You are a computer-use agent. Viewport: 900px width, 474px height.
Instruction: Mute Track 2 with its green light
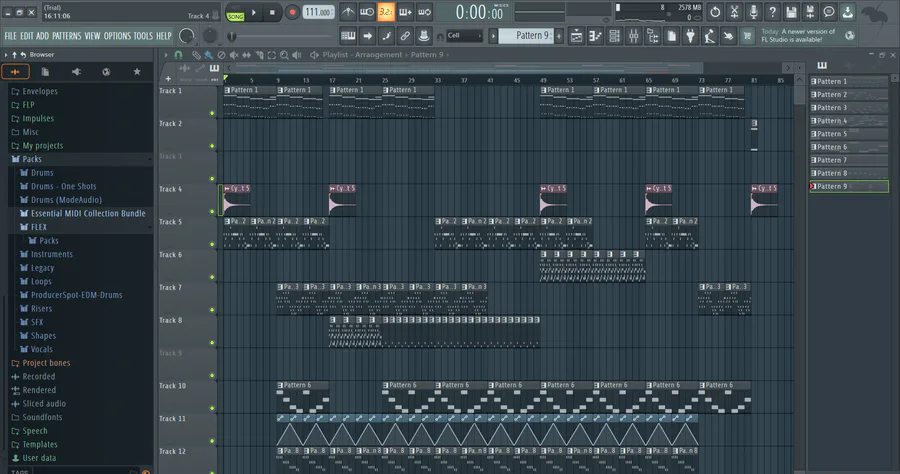[212, 146]
